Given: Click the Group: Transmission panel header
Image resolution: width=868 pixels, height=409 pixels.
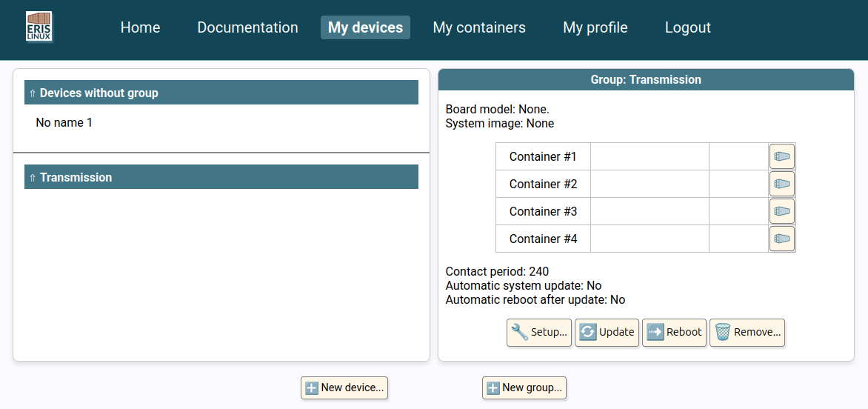Looking at the screenshot, I should (646, 80).
